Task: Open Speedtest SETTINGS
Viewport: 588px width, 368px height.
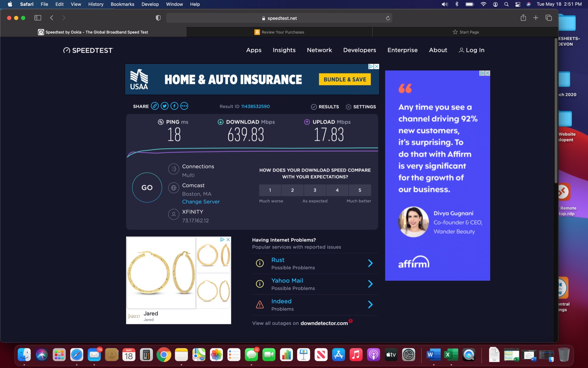Action: point(361,107)
